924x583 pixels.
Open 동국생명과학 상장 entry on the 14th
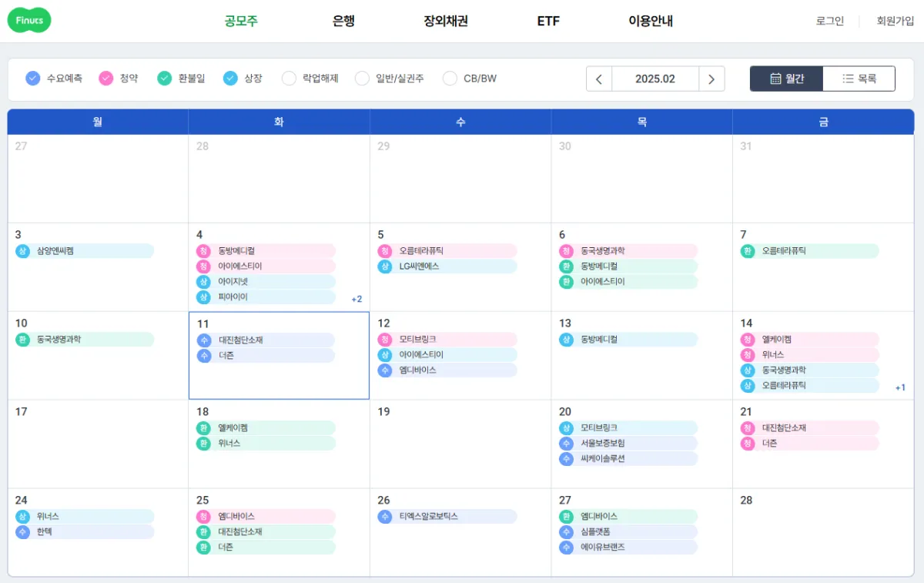coord(809,370)
